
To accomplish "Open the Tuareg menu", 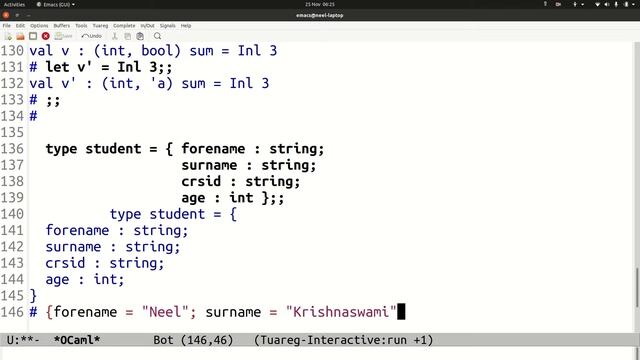I will click(100, 26).
